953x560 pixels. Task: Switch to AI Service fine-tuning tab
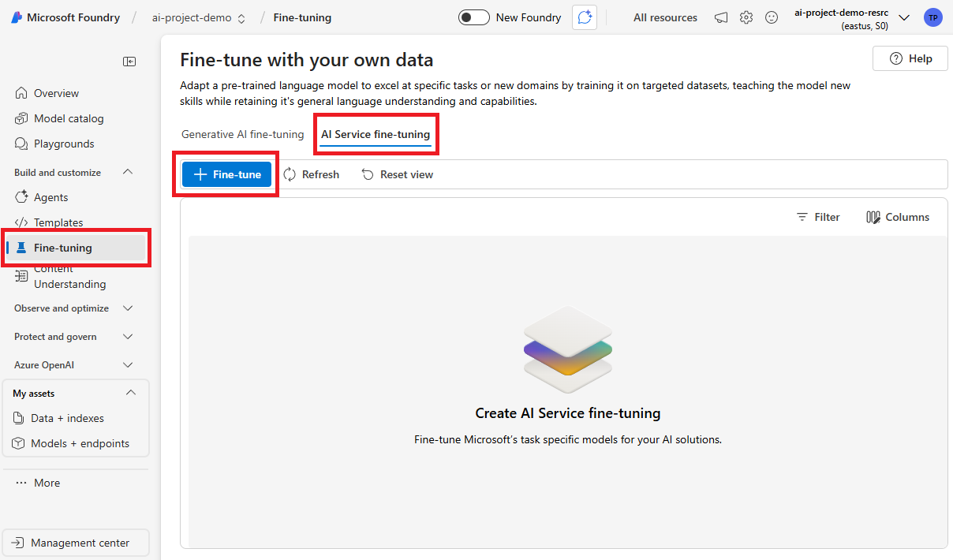point(376,134)
